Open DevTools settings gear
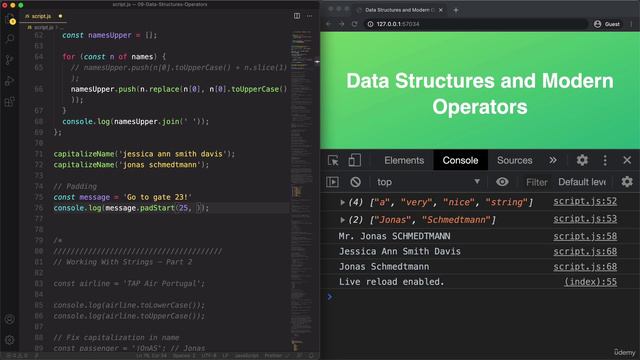 pyautogui.click(x=582, y=160)
